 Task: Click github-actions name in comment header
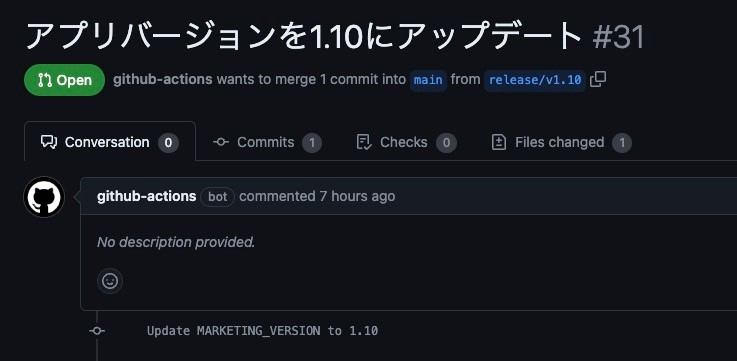(x=146, y=196)
